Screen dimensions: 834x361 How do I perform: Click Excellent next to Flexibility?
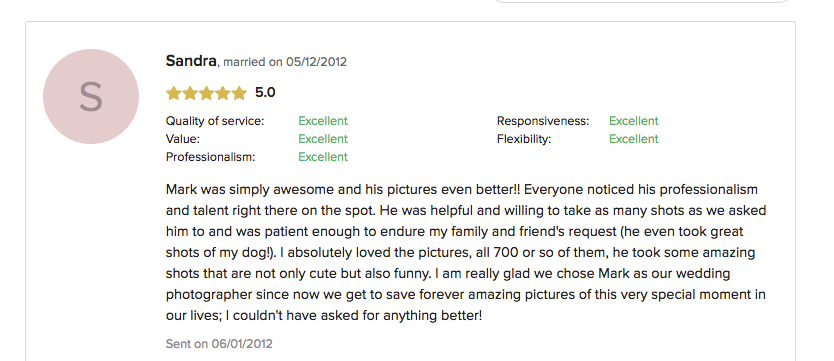click(634, 139)
